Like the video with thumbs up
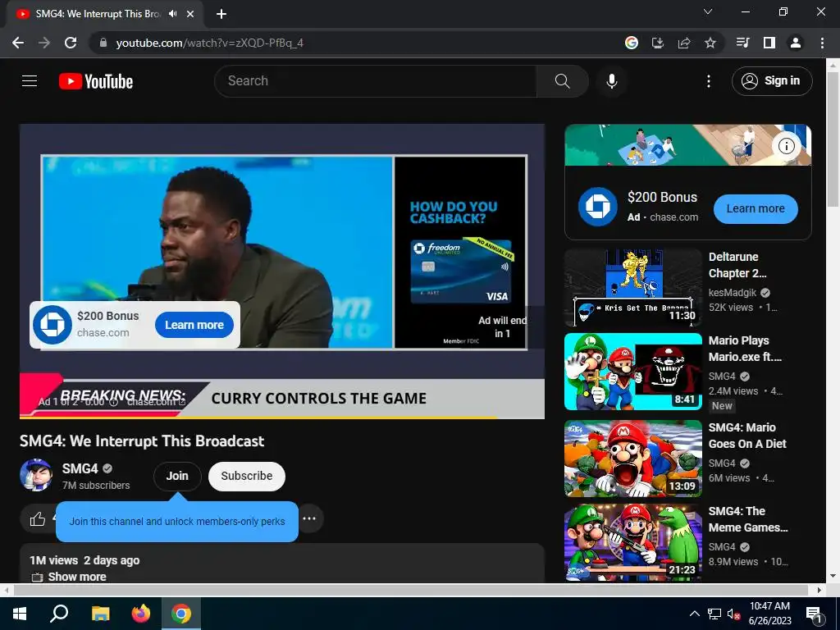The image size is (840, 630). click(x=38, y=518)
